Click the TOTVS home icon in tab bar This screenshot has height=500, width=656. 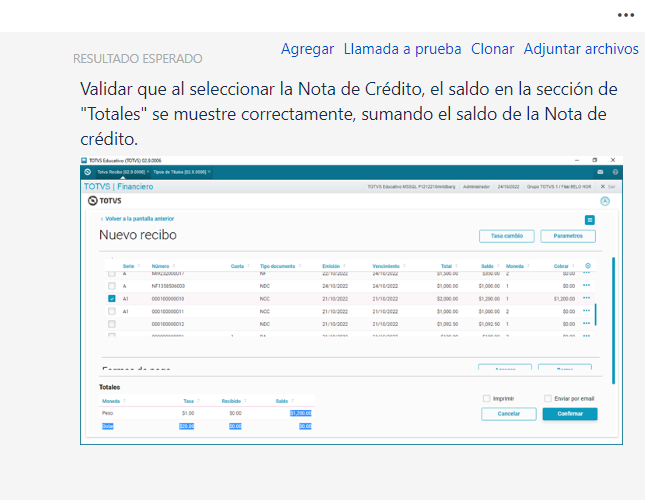(x=87, y=172)
